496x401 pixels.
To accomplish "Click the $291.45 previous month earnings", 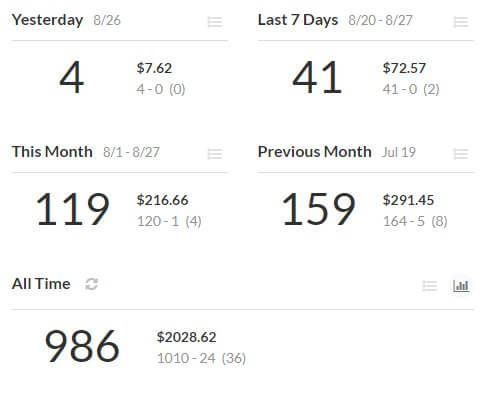I will 408,200.
